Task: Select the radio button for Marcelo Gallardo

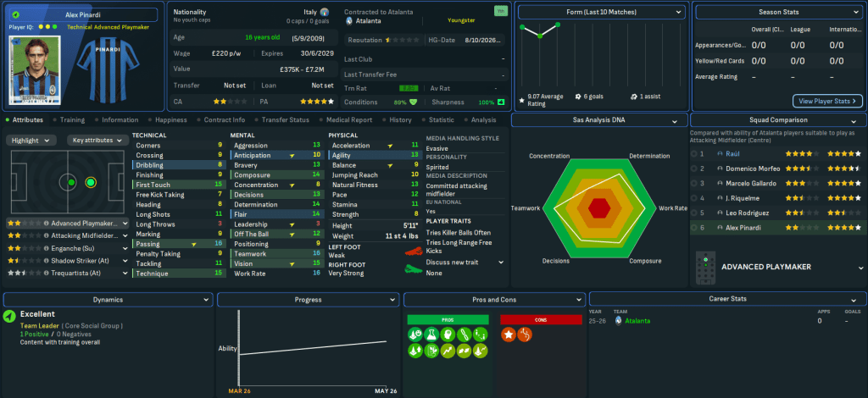Action: pos(695,182)
